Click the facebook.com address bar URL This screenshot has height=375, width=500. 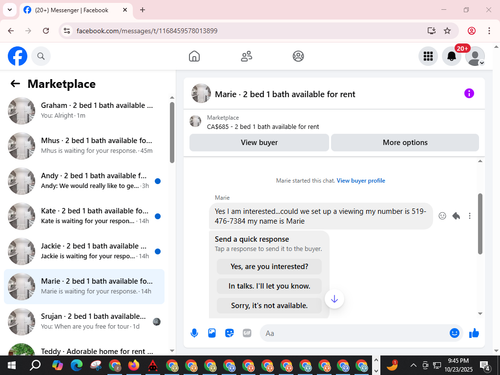coord(147,31)
